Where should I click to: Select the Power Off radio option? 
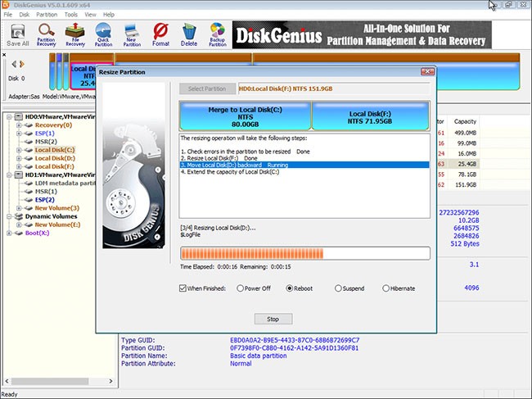click(241, 288)
